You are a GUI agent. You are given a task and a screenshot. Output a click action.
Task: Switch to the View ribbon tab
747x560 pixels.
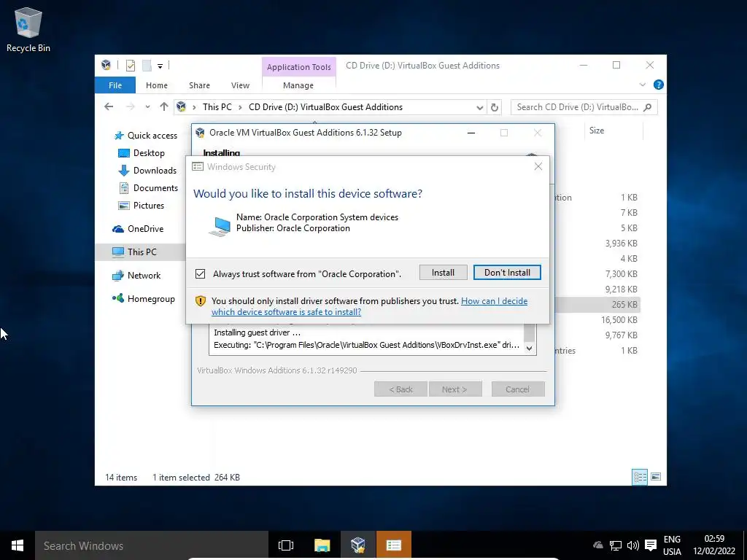tap(240, 85)
